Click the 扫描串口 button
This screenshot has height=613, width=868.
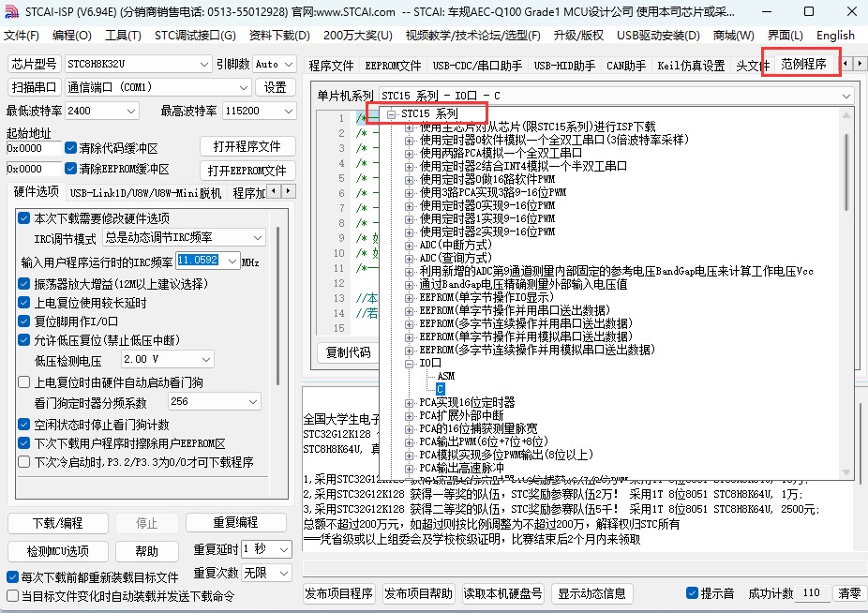34,87
